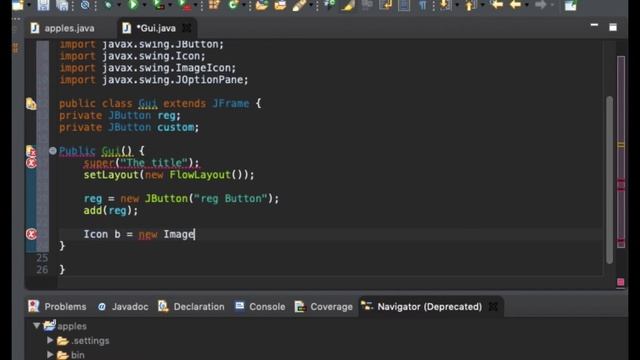640x360 pixels.
Task: Click the error marker beside Icon b line
Action: [31, 234]
